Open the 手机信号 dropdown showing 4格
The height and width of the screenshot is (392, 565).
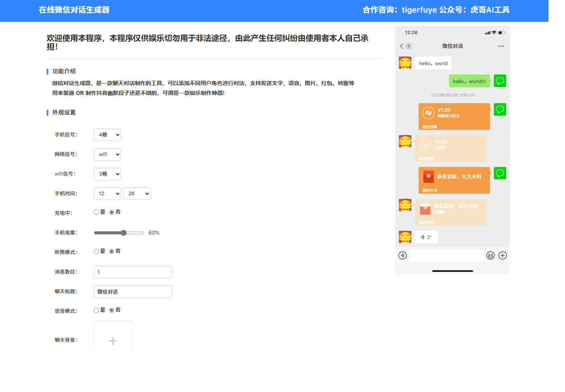point(108,135)
